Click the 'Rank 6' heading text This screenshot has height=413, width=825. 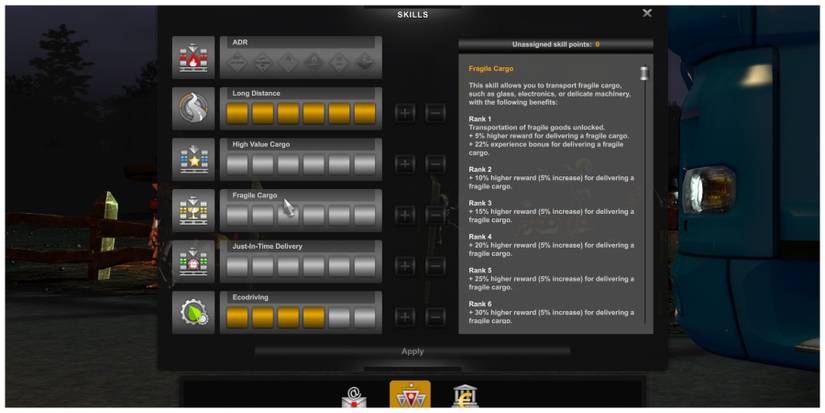[x=480, y=304]
